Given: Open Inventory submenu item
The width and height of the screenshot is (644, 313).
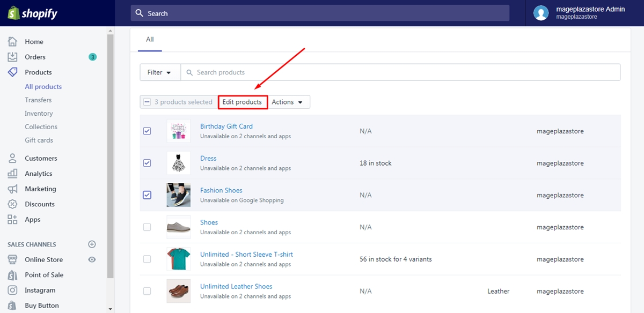Looking at the screenshot, I should 39,114.
